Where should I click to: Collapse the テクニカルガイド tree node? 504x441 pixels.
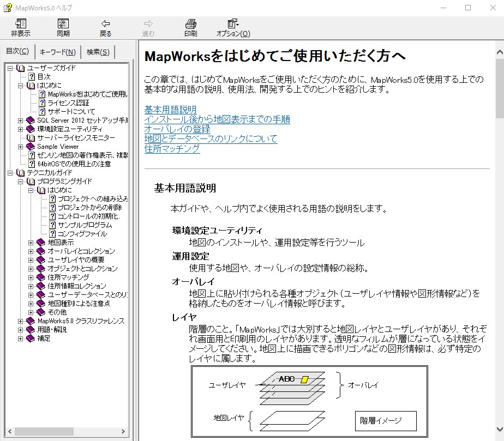coord(10,173)
